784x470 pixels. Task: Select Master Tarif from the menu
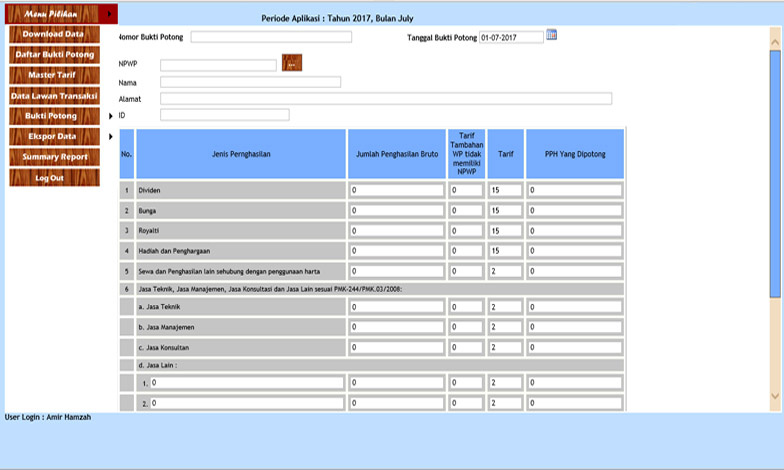tap(53, 75)
